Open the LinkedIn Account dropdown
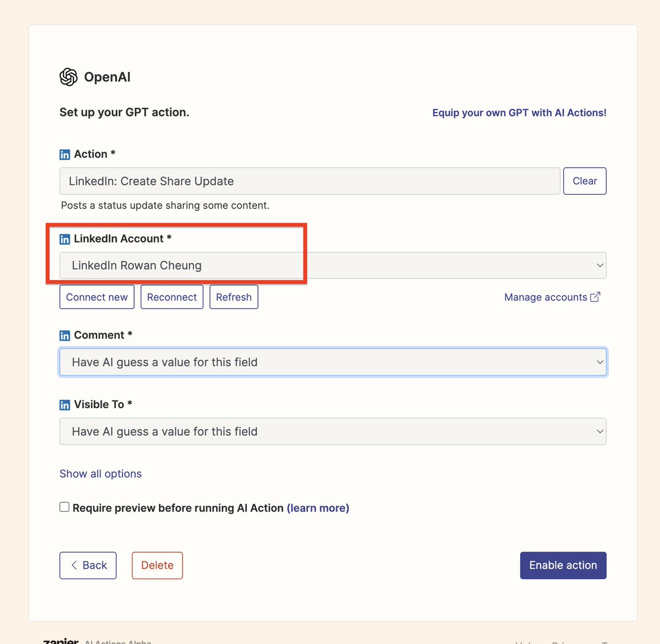The width and height of the screenshot is (660, 644). click(333, 266)
